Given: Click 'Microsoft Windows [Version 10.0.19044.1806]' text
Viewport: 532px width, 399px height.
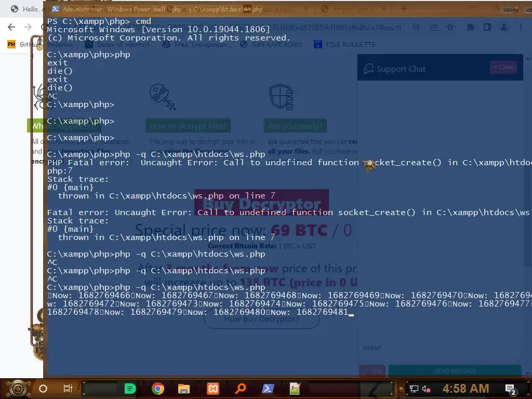Looking at the screenshot, I should point(158,29).
